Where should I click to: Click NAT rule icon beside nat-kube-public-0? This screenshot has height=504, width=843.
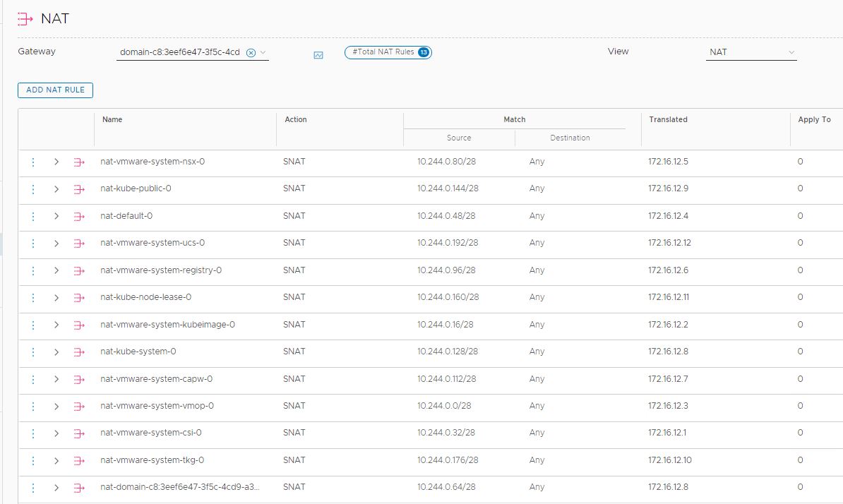(79, 189)
